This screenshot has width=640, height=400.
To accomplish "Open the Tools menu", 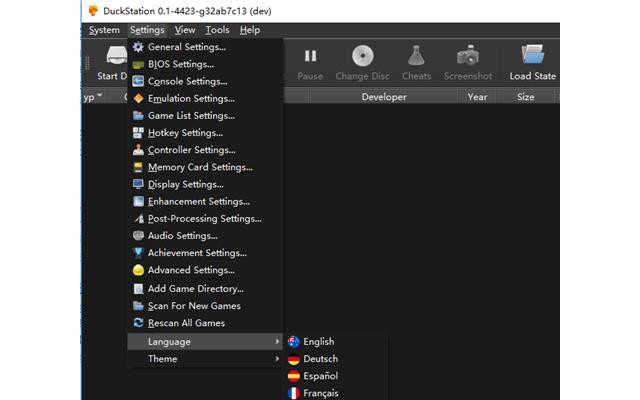I will pyautogui.click(x=217, y=30).
